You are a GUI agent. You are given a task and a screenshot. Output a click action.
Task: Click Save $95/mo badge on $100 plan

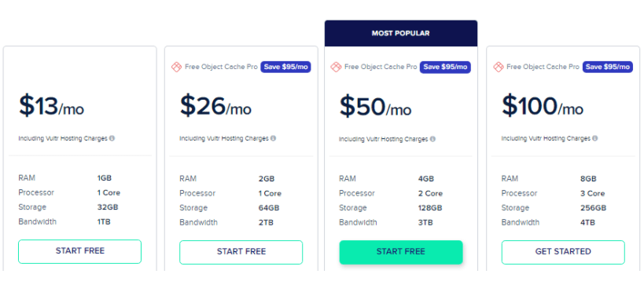click(608, 67)
